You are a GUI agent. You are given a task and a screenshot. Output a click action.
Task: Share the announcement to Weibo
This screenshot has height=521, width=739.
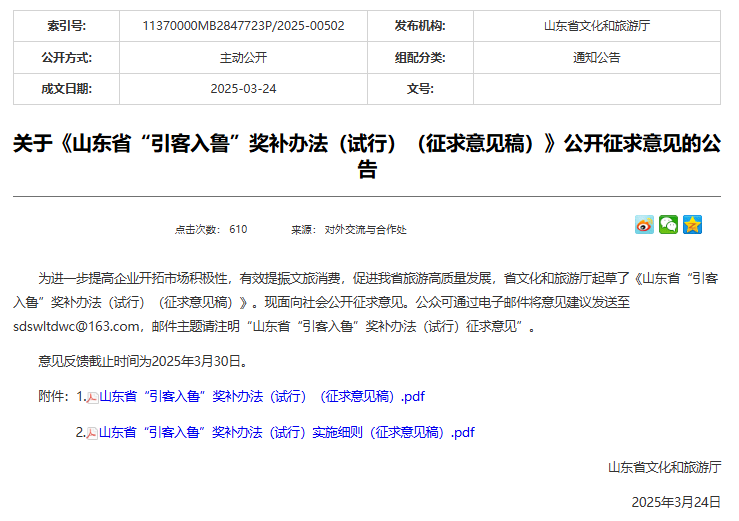point(644,225)
